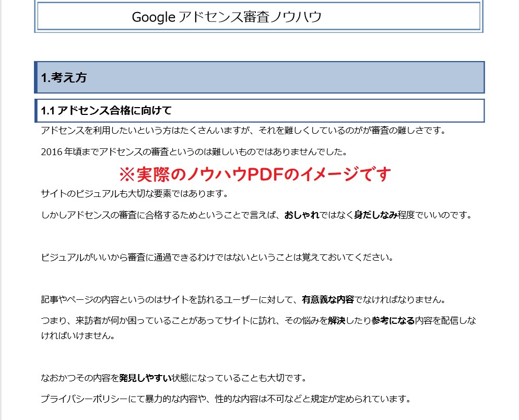Click the bold phrase '有意義な内容'
Viewport: 519px width, 420px height.
click(x=328, y=299)
